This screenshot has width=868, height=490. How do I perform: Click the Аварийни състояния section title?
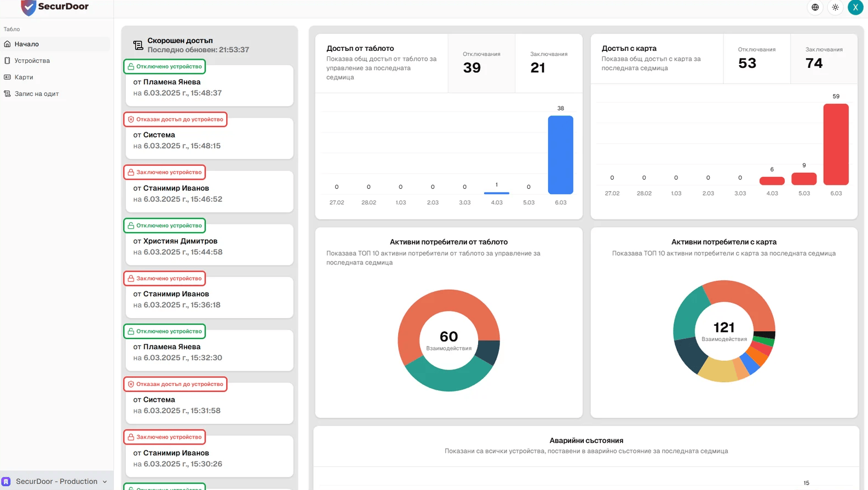tap(586, 441)
